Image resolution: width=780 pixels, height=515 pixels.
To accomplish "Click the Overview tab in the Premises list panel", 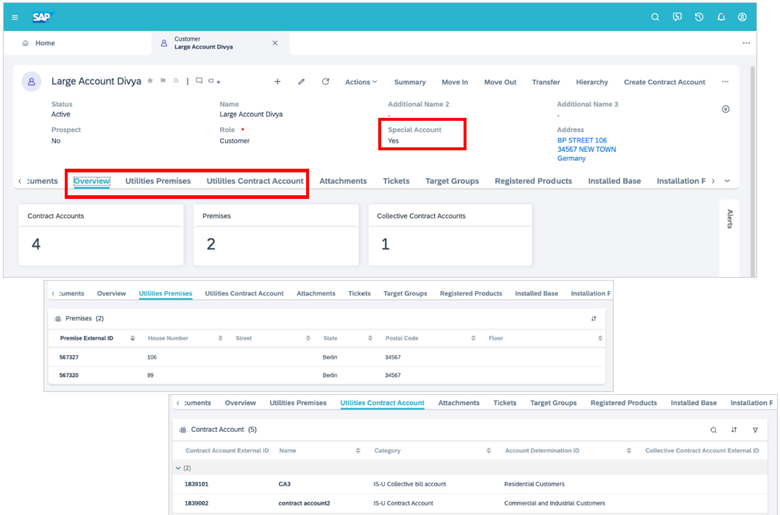I will 111,294.
